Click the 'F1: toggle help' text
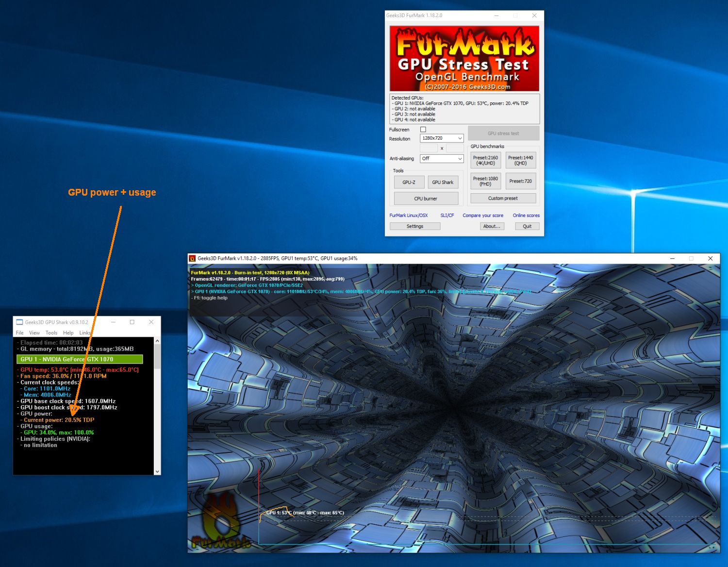This screenshot has height=567, width=728. click(209, 298)
